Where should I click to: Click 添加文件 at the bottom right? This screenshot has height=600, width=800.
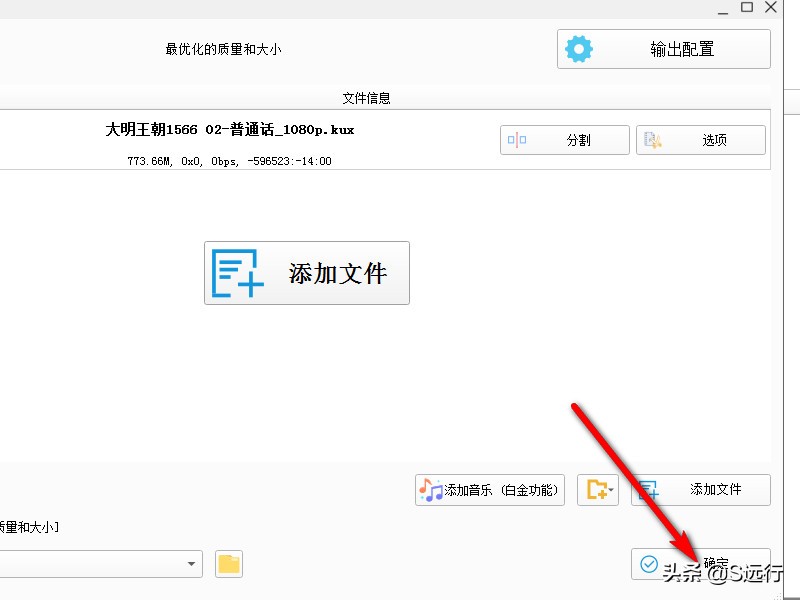tap(701, 489)
